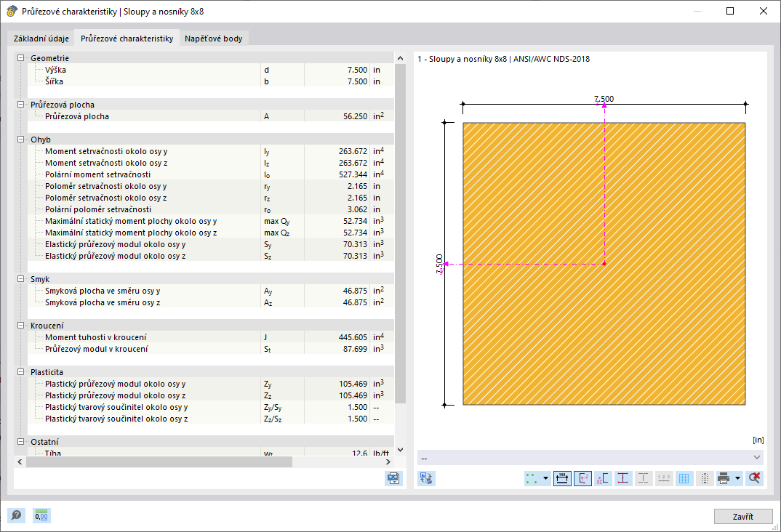781x532 pixels.
Task: Maximize the Průřezové charakteristiky window
Action: tap(729, 11)
